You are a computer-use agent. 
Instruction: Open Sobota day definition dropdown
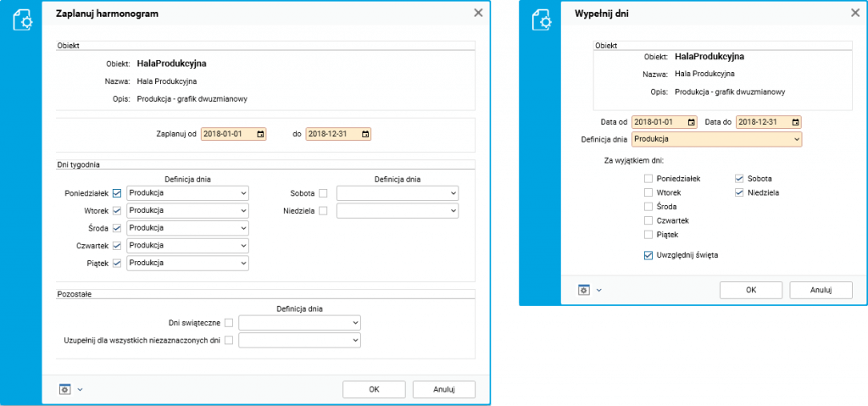coord(398,193)
